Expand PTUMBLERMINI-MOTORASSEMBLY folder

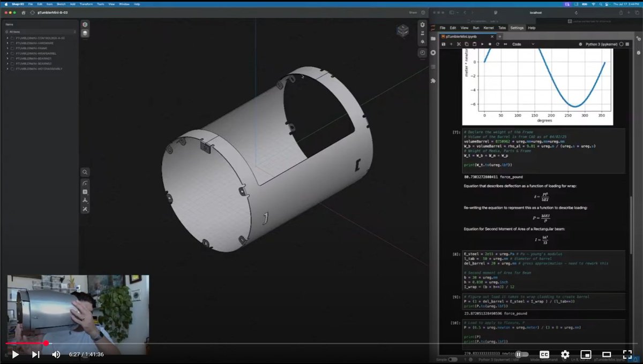click(8, 69)
